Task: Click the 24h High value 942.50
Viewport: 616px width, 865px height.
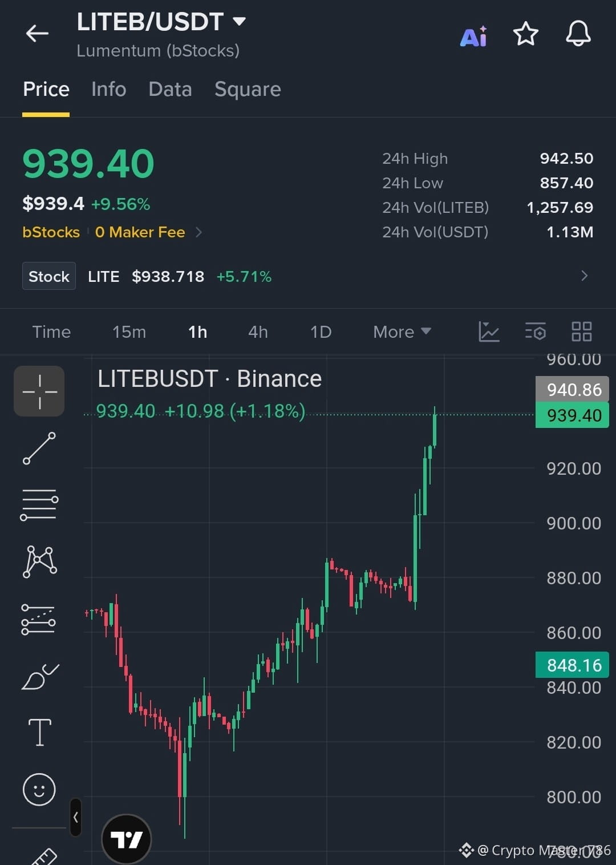Action: tap(566, 159)
